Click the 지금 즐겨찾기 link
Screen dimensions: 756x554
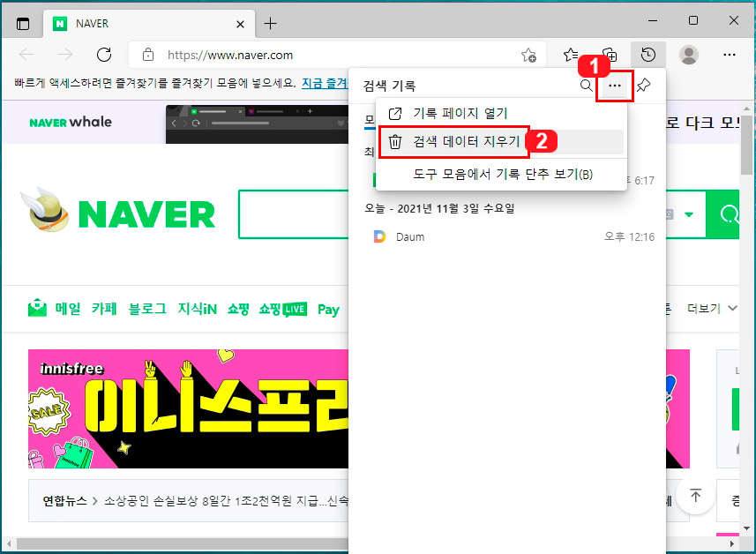coord(325,83)
